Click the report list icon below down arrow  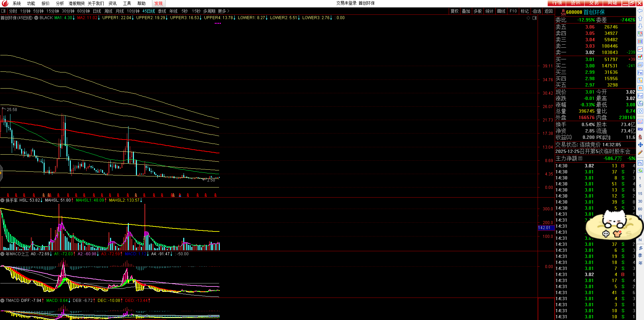(640, 34)
